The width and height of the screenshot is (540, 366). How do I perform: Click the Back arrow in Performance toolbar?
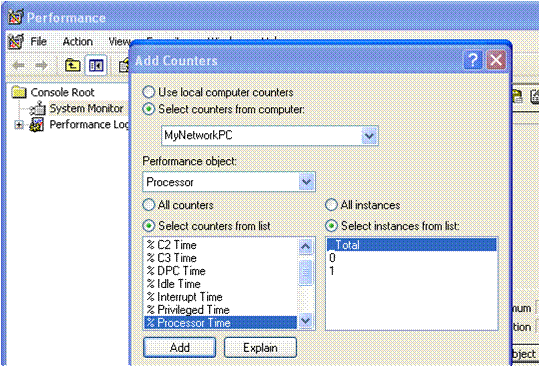pos(19,65)
